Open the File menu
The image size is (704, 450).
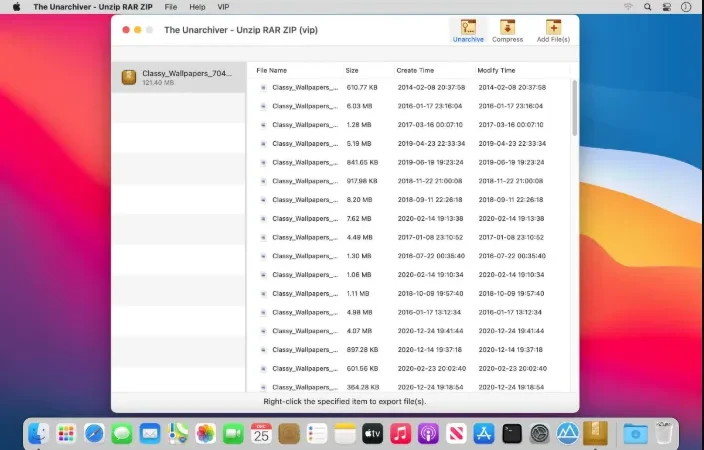171,7
